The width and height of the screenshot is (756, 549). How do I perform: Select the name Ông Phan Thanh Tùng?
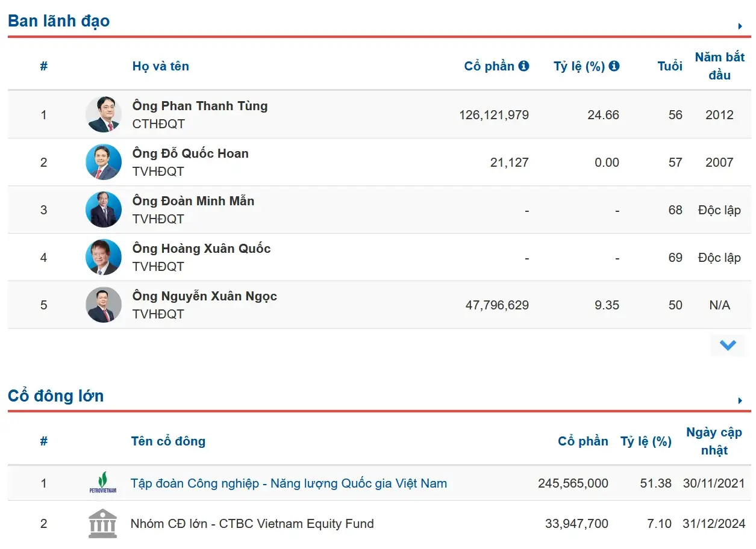[x=200, y=106]
